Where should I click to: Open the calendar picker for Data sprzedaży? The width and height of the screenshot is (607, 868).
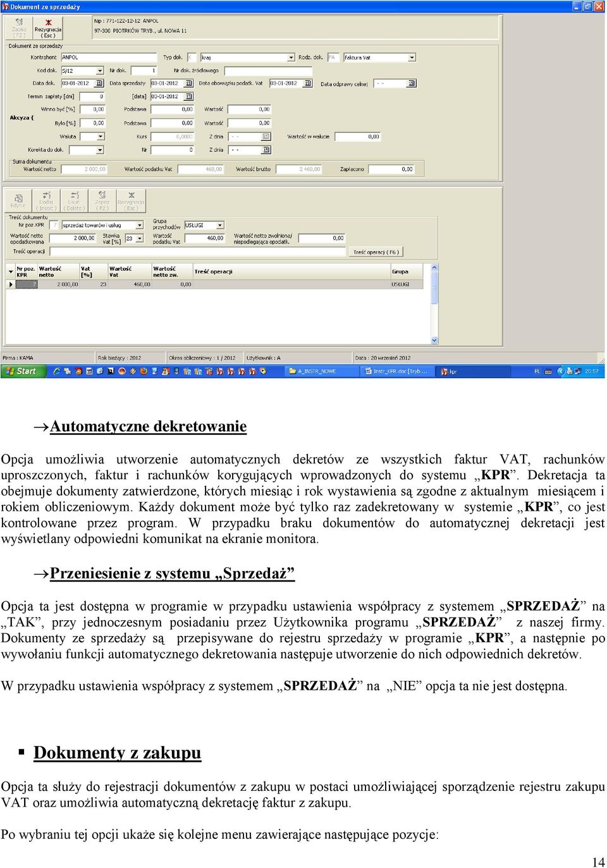click(189, 83)
